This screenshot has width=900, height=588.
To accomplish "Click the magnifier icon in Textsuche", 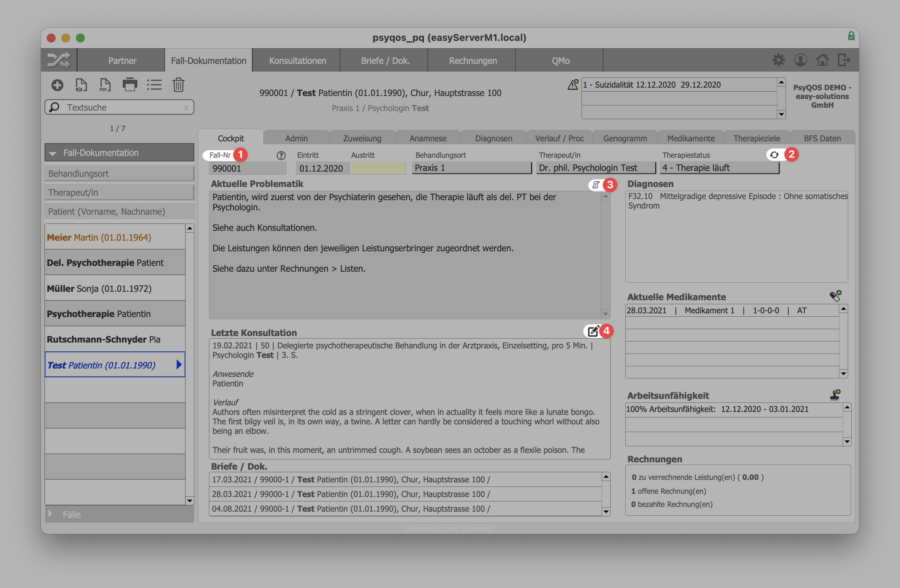I will pos(54,107).
